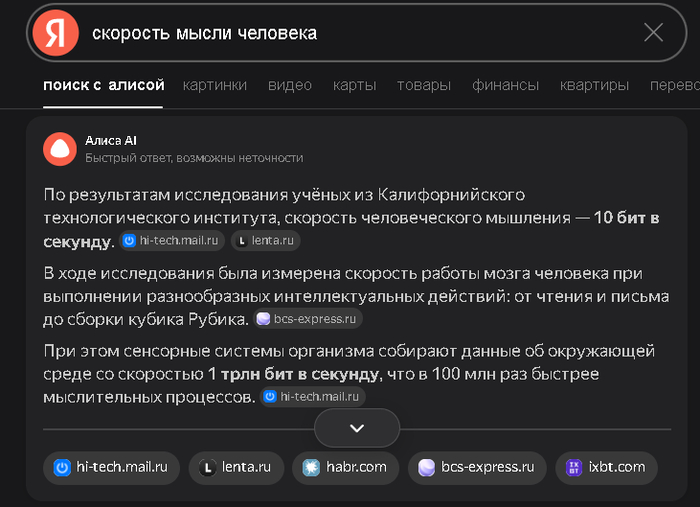Screen dimensions: 700x507
Task: Open the lenta.ru source chip in the bottom row
Action: pyautogui.click(x=236, y=467)
